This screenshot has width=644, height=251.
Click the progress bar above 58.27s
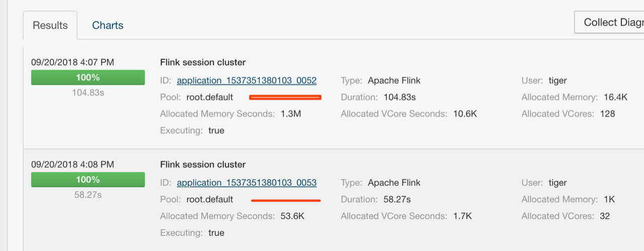[x=88, y=180]
